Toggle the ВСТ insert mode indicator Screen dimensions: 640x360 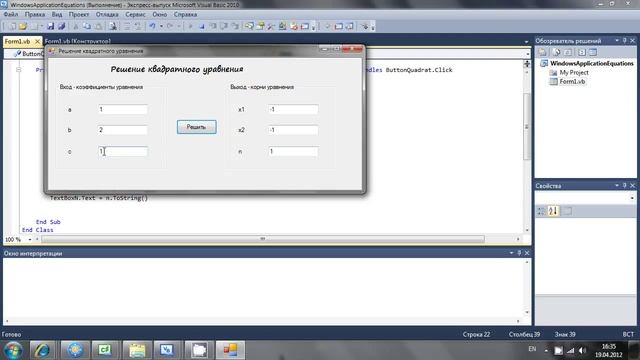pyautogui.click(x=628, y=334)
